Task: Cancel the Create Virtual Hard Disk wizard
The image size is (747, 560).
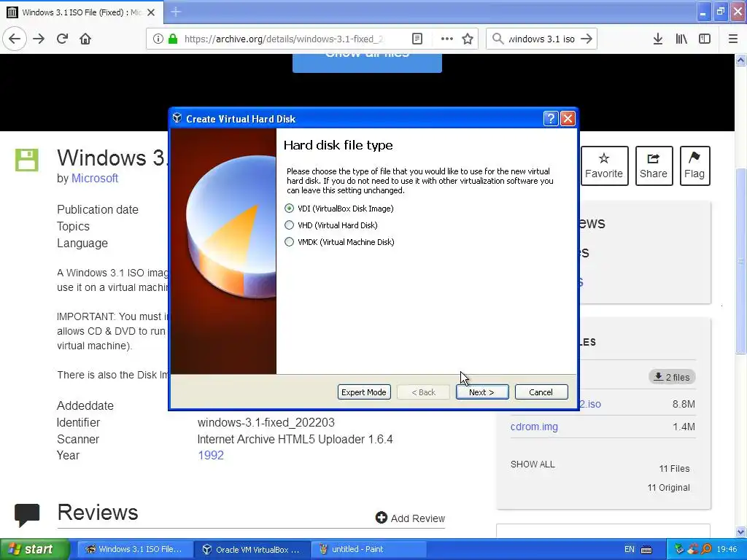Action: [541, 392]
